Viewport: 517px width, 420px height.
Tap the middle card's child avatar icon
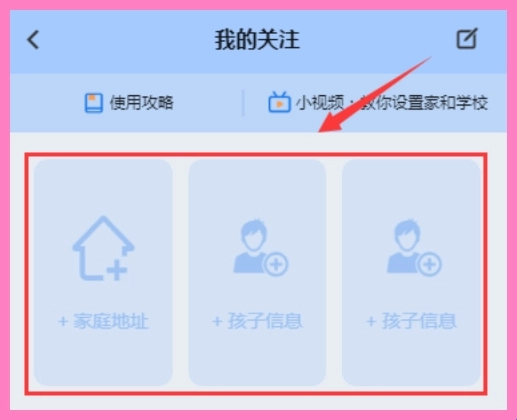[x=261, y=247]
